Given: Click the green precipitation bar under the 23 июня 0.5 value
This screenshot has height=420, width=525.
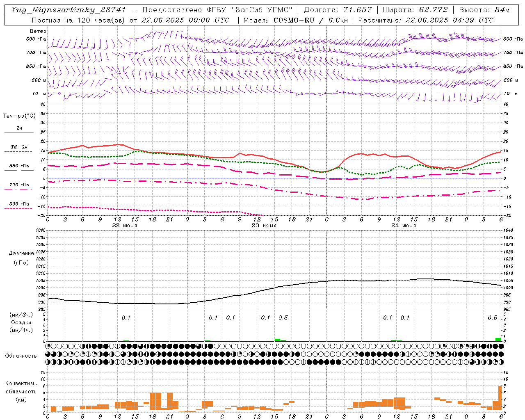Looking at the screenshot, I should [x=277, y=340].
